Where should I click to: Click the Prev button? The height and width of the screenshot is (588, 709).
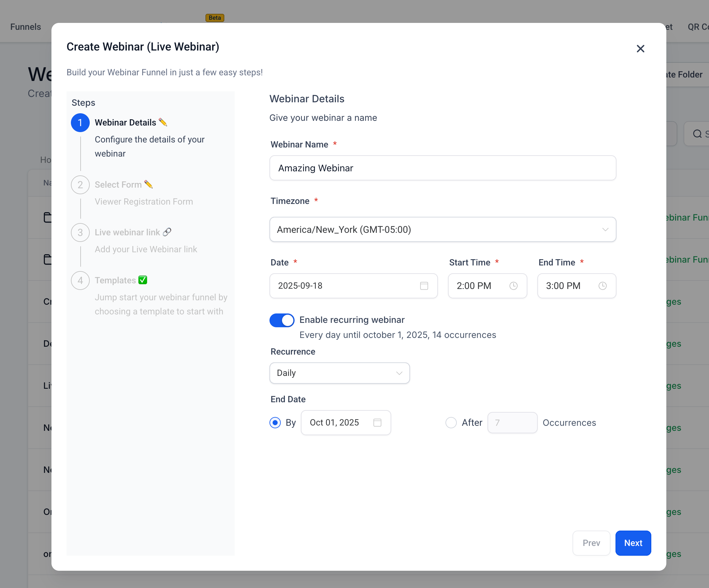[591, 543]
